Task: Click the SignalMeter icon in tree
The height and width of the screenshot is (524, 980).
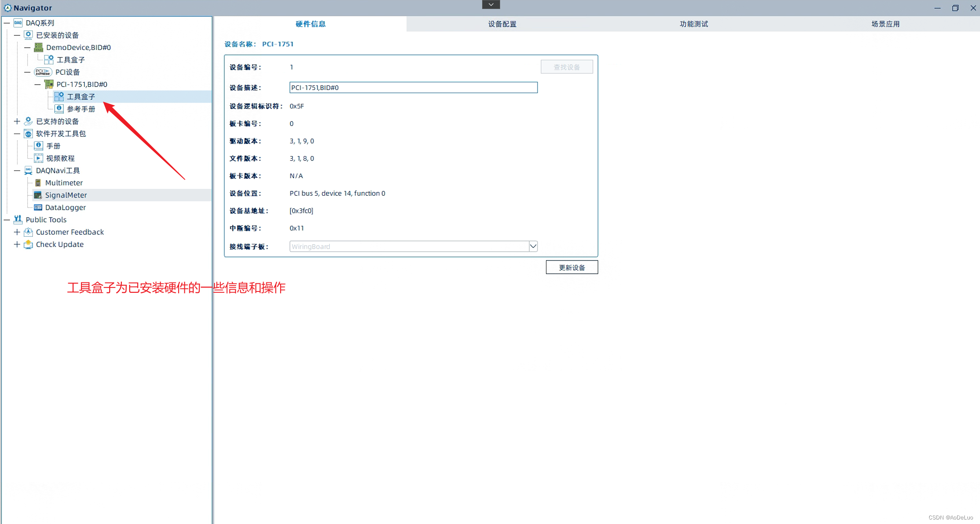Action: coord(38,195)
